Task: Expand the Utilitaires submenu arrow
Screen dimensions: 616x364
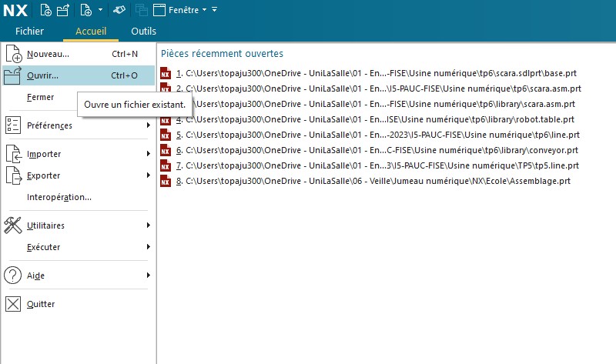Action: point(148,225)
